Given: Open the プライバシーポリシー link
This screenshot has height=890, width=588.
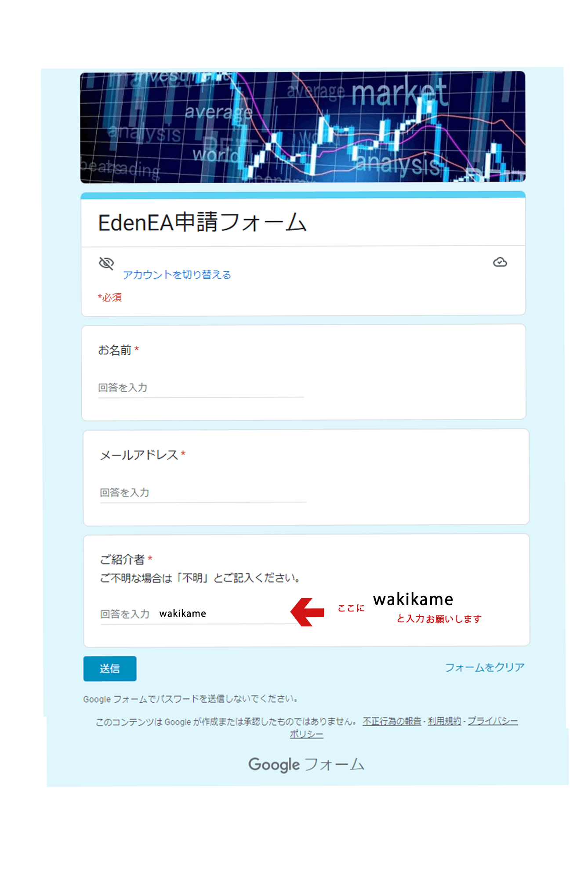Looking at the screenshot, I should (x=493, y=721).
